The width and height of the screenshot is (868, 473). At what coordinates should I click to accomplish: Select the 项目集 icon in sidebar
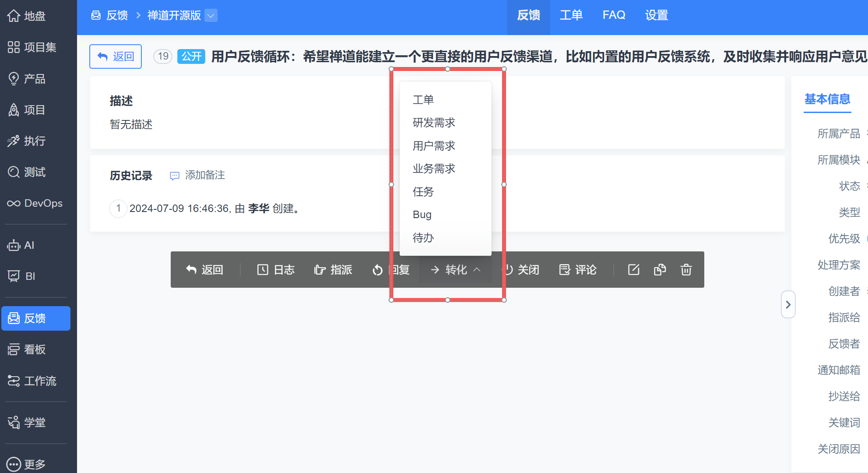pos(13,47)
